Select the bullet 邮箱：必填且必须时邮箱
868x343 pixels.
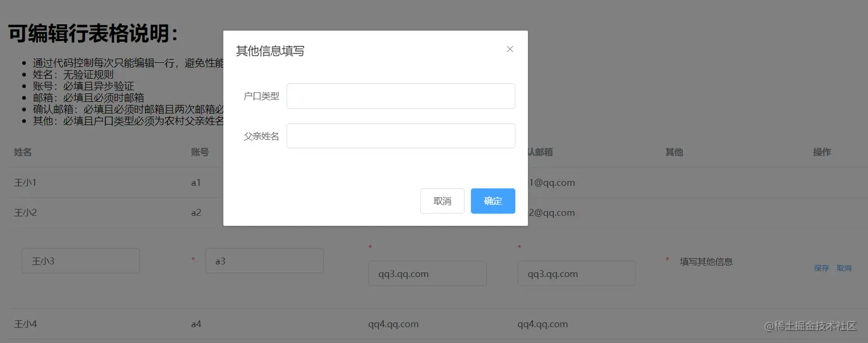tap(88, 98)
